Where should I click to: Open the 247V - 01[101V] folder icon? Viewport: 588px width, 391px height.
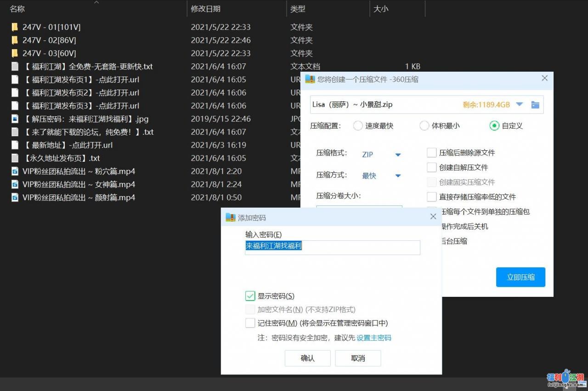click(x=15, y=27)
